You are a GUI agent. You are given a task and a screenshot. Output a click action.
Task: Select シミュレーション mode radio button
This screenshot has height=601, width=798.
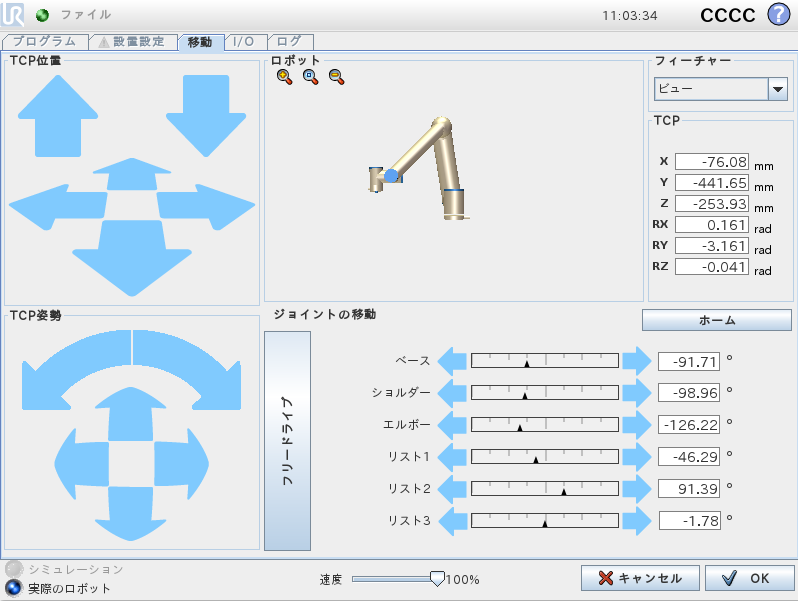[14, 569]
